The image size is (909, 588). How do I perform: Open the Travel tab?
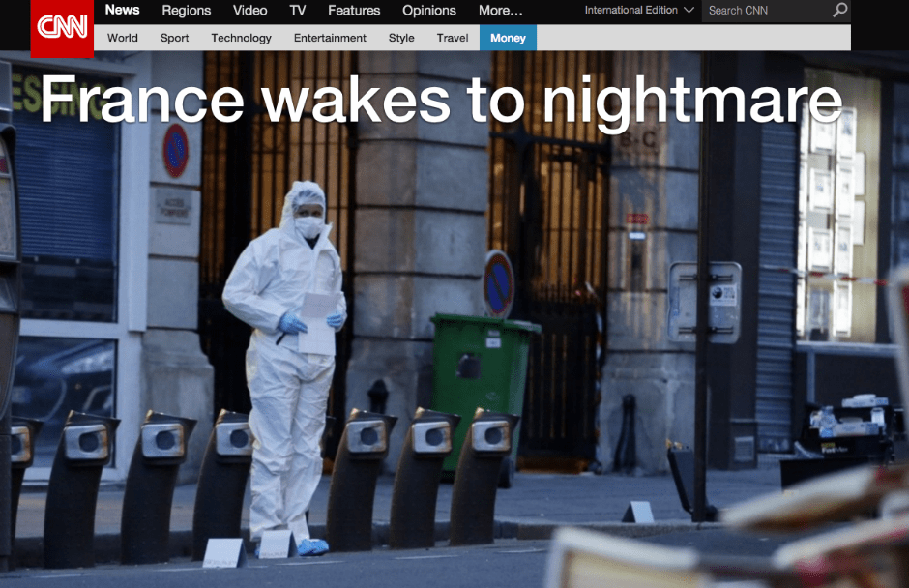[453, 38]
